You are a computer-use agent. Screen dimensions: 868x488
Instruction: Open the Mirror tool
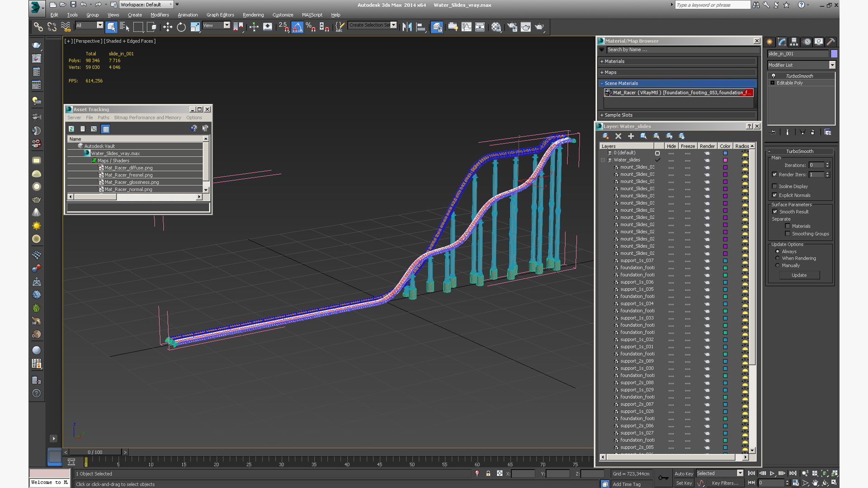407,27
